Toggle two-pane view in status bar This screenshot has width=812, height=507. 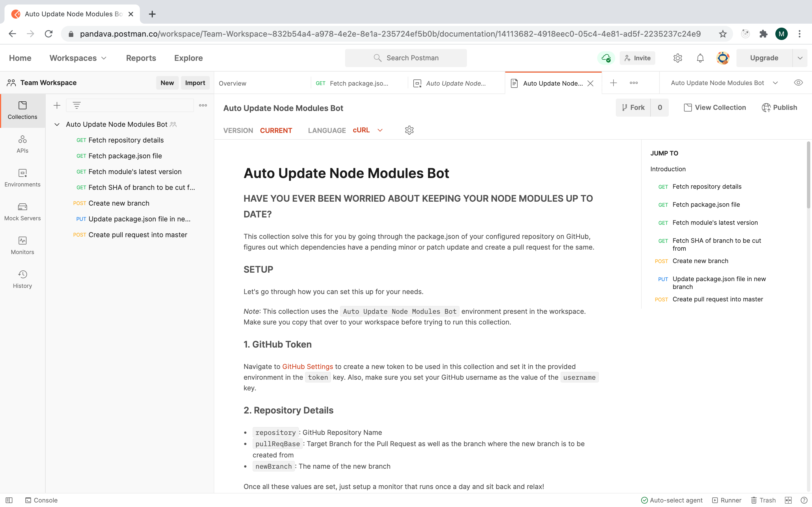(x=788, y=500)
